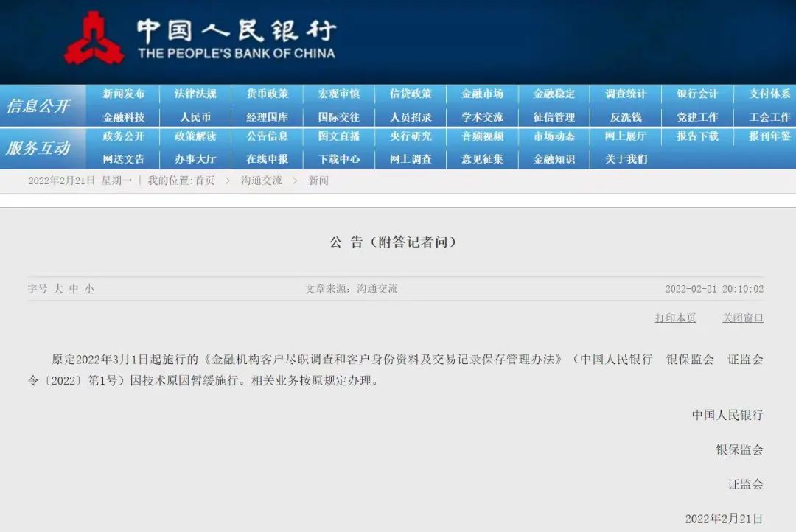Click 关闭窗口 to close the window
The height and width of the screenshot is (532, 796).
(x=742, y=318)
